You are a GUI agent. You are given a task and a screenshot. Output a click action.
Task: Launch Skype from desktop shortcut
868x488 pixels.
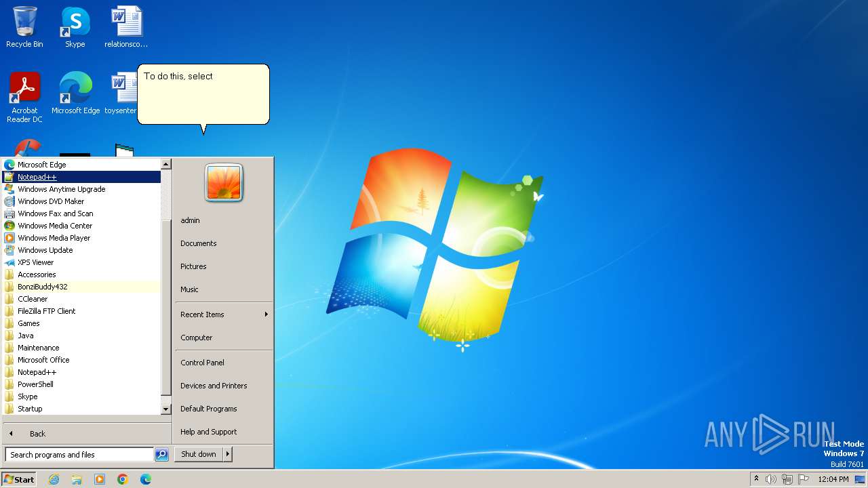coord(75,27)
